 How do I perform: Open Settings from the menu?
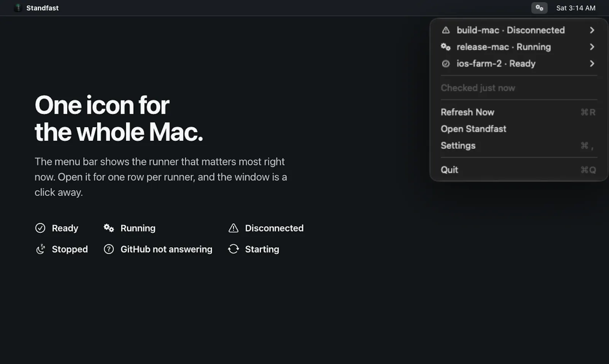click(x=519, y=146)
